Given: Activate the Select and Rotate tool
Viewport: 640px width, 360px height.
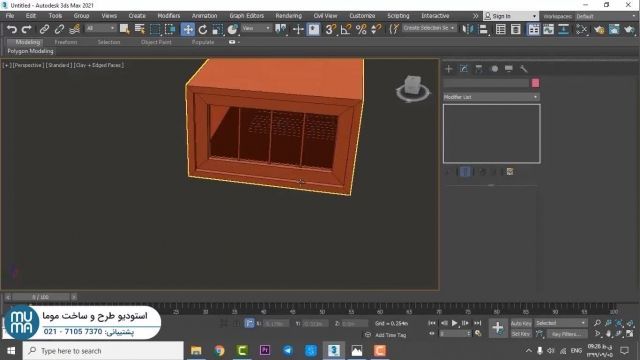Looking at the screenshot, I should pos(203,29).
